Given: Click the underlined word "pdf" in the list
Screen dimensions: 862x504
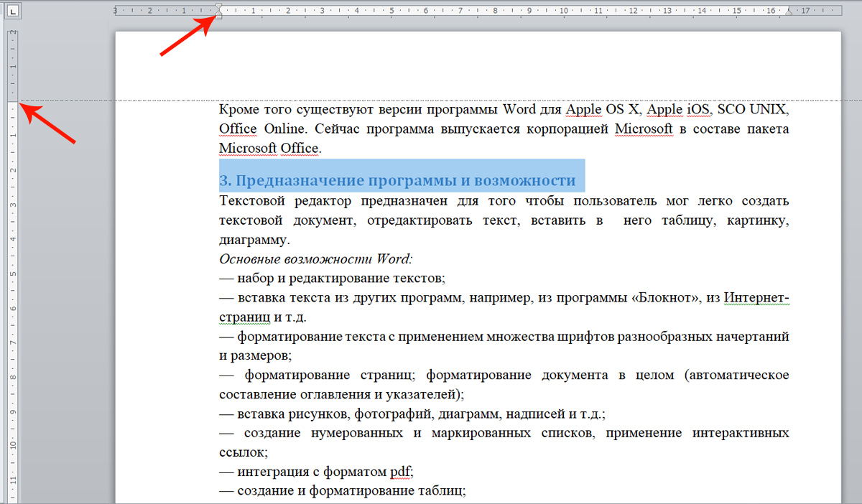Looking at the screenshot, I should tap(402, 472).
